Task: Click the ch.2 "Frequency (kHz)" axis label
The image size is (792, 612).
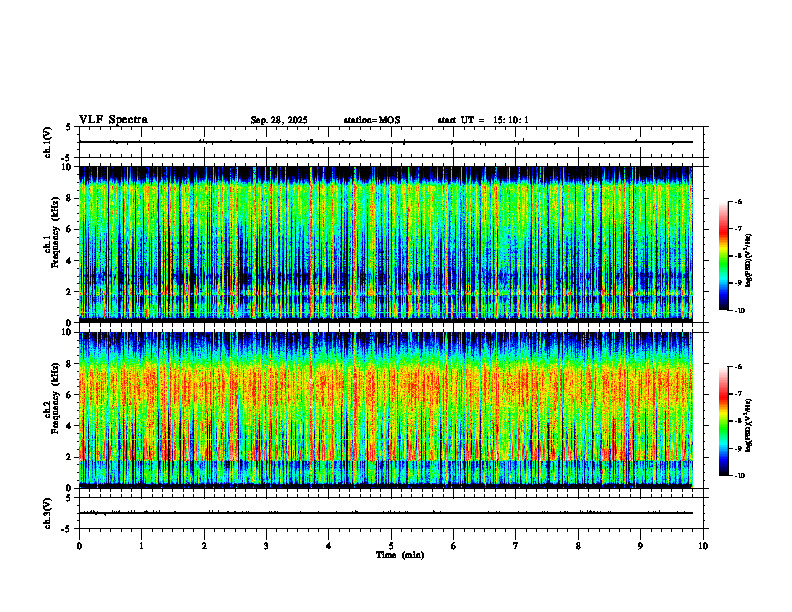Action: tap(55, 398)
